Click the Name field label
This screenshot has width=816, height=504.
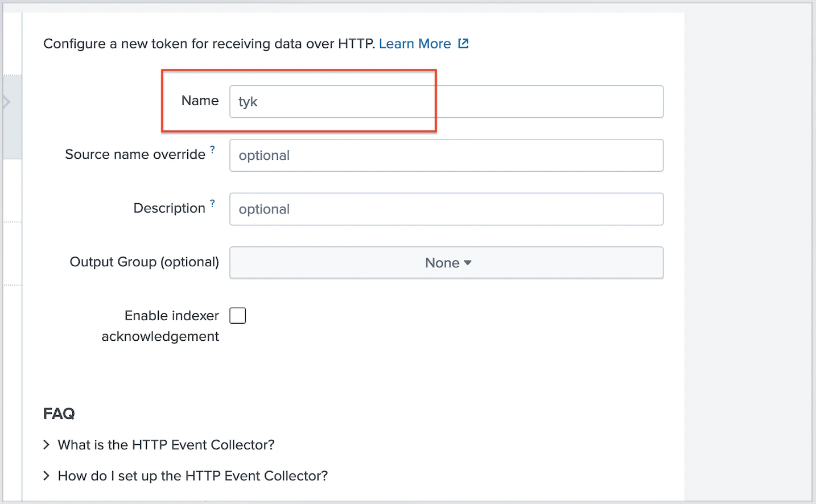[x=200, y=101]
